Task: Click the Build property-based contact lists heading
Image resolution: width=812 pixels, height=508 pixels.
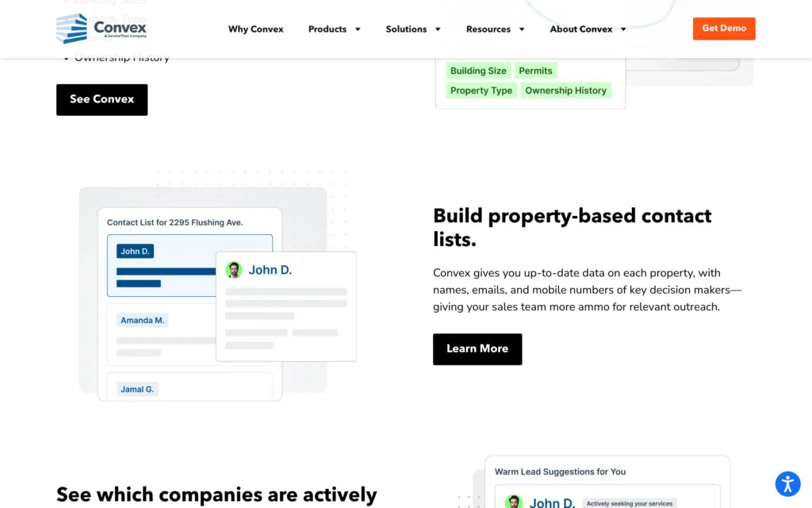Action: click(x=573, y=227)
